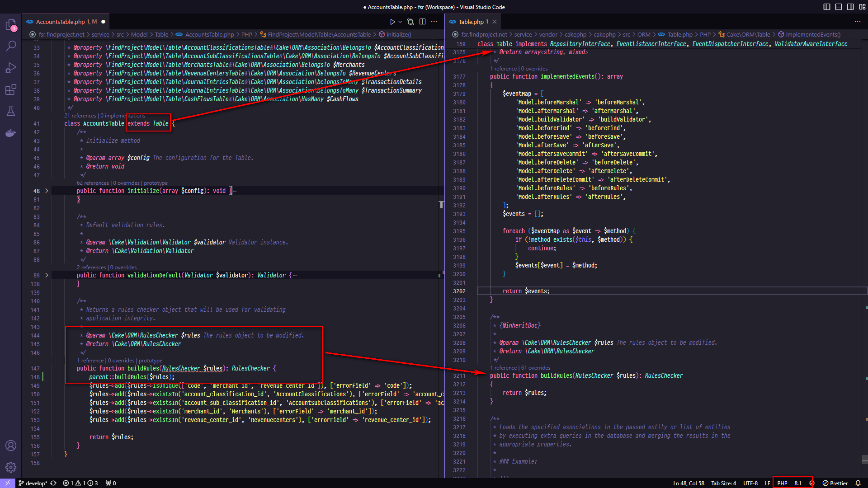868x488 pixels.
Task: Open the Run dropdown arrow
Action: [x=400, y=22]
